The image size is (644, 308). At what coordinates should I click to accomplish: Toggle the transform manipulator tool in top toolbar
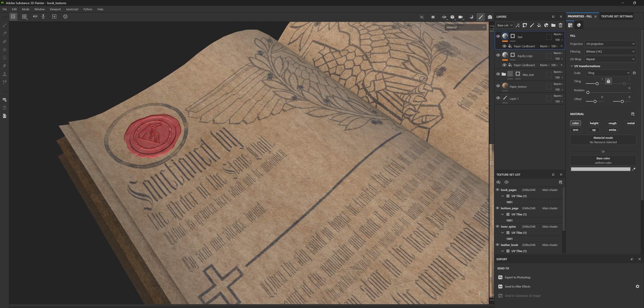(x=13, y=16)
